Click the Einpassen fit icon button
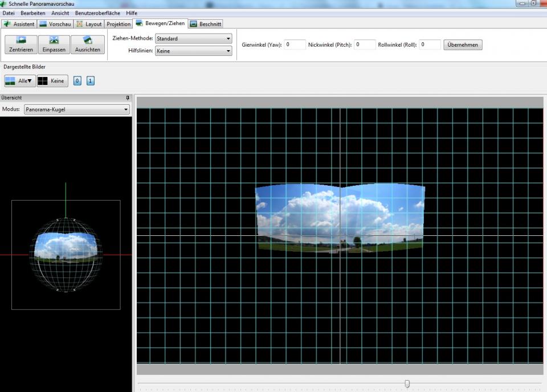 click(x=54, y=44)
